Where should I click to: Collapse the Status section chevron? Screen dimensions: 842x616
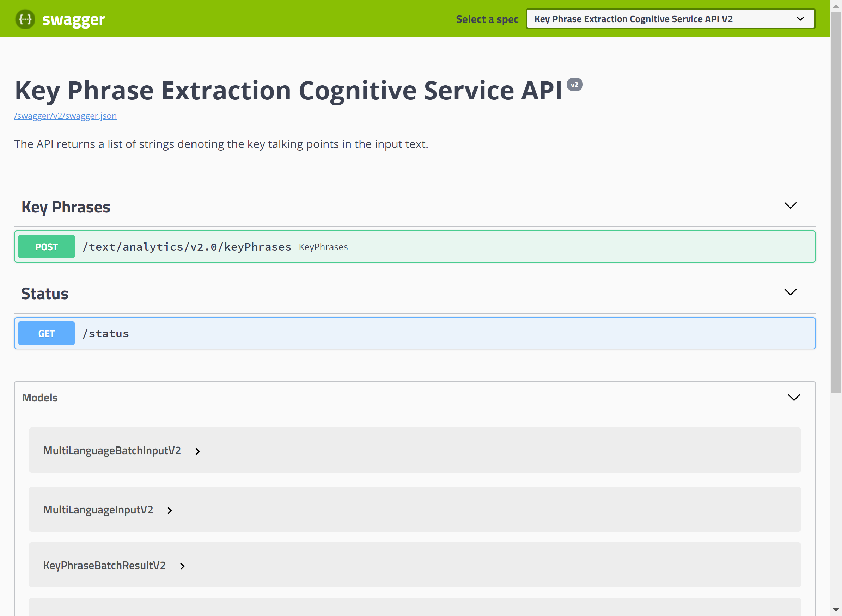click(790, 292)
